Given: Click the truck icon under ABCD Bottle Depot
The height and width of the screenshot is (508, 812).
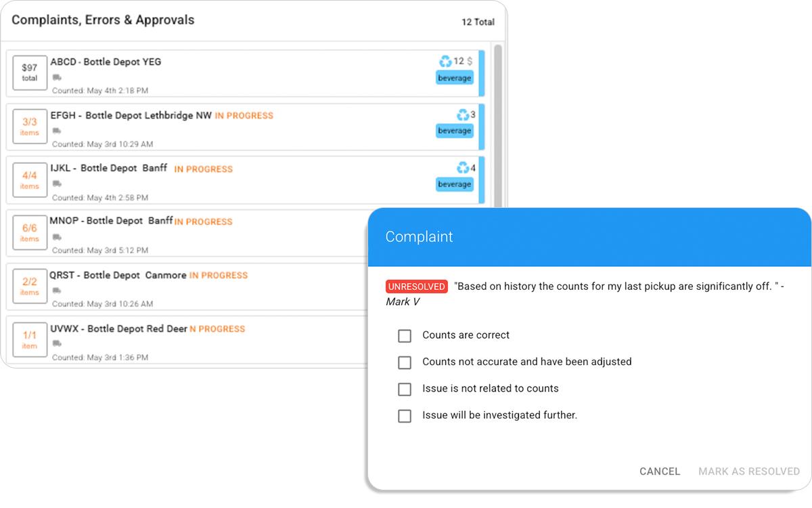Looking at the screenshot, I should [x=57, y=78].
